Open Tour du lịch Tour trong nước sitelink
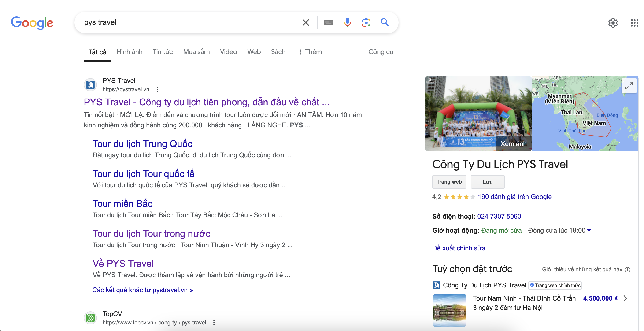 pos(152,234)
